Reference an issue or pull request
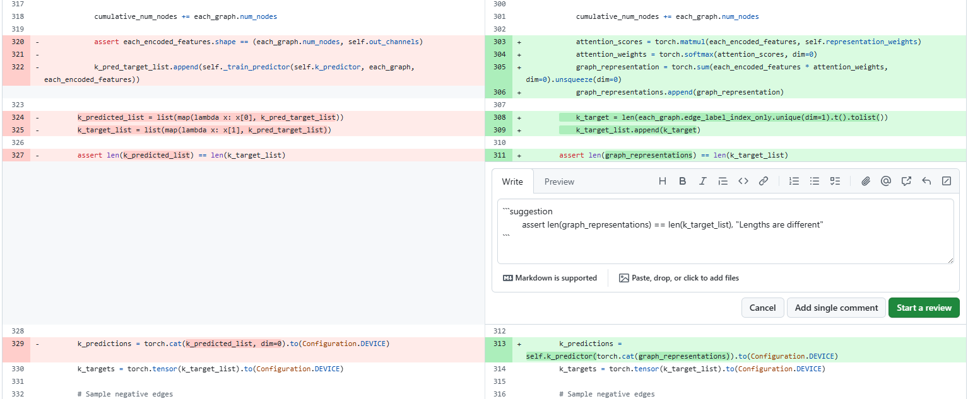This screenshot has width=980, height=399. tap(906, 181)
